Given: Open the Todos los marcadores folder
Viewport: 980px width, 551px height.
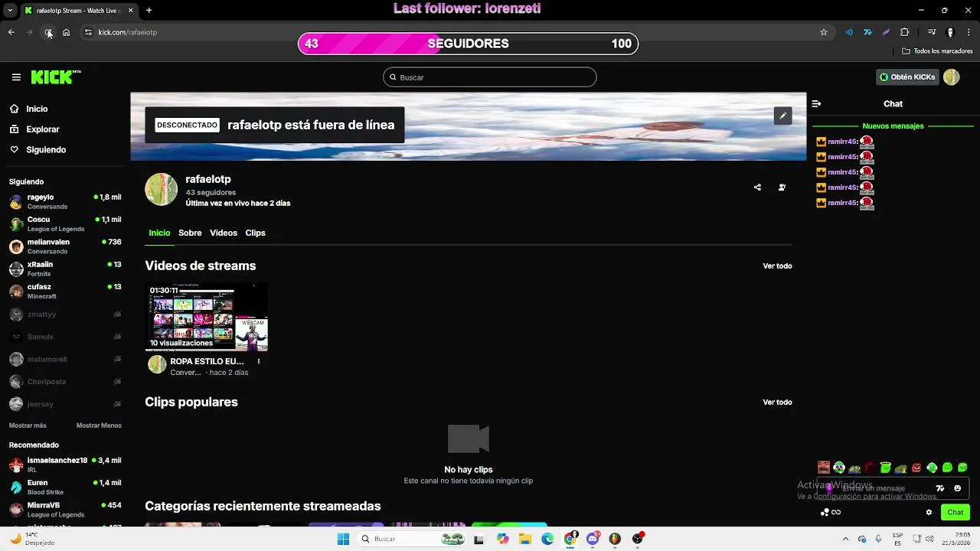Looking at the screenshot, I should coord(937,51).
